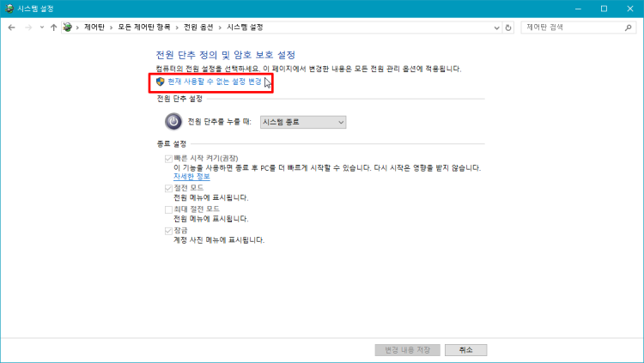
Task: Expand the recent locations dropdown arrow
Action: coord(41,27)
